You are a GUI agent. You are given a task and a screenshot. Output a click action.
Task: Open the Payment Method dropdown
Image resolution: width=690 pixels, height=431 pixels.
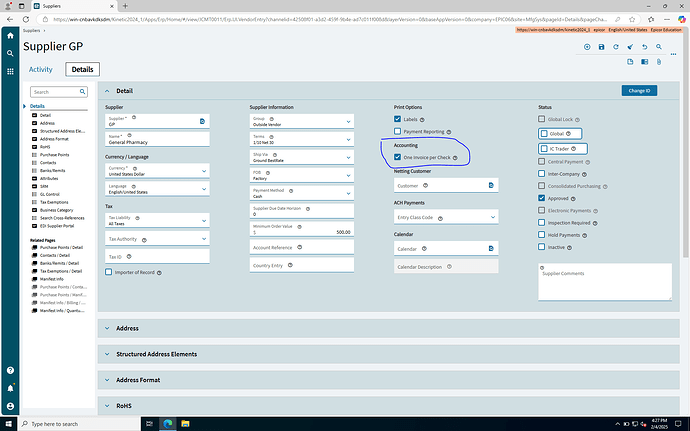(x=348, y=193)
